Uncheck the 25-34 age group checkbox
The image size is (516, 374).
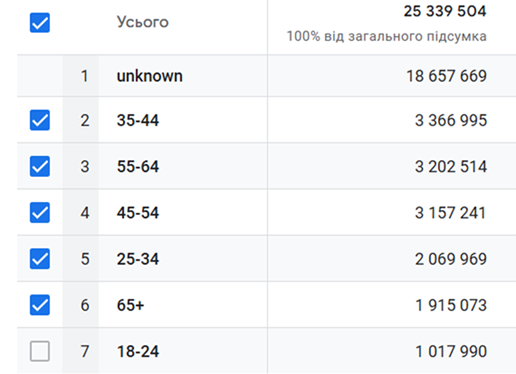click(x=40, y=259)
